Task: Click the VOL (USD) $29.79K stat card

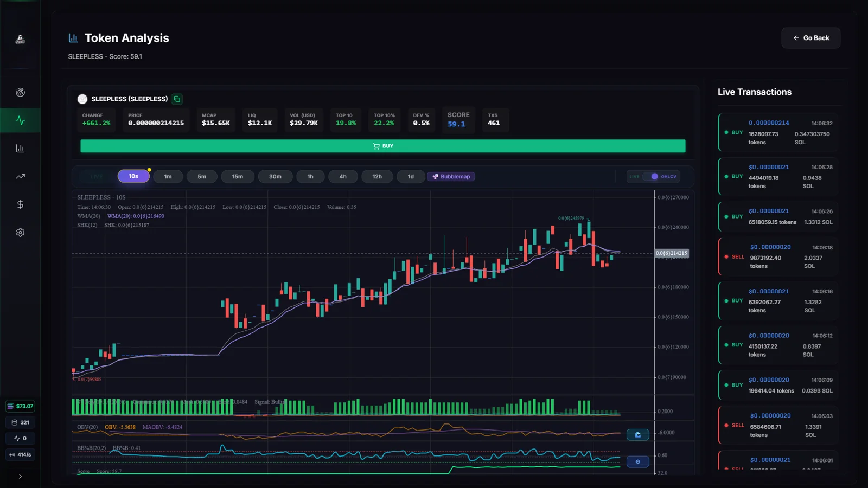Action: pos(304,120)
